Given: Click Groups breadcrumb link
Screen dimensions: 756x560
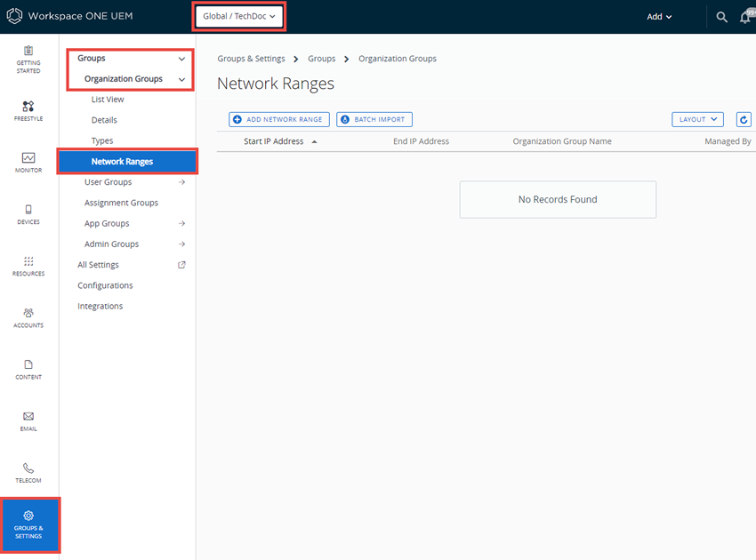Looking at the screenshot, I should pos(322,59).
